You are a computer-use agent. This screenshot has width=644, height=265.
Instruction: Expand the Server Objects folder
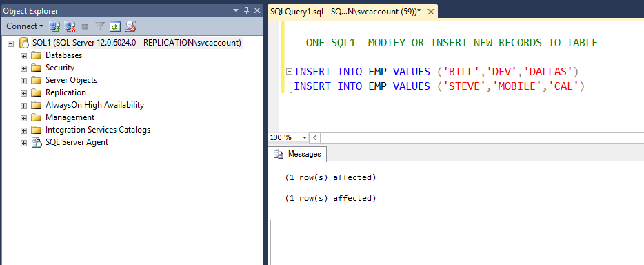(x=24, y=81)
